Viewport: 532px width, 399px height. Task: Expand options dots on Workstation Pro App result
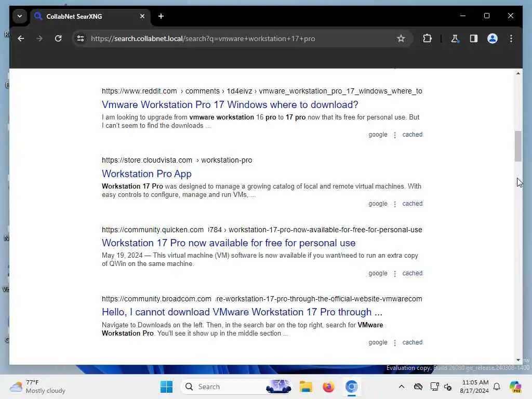pyautogui.click(x=395, y=204)
